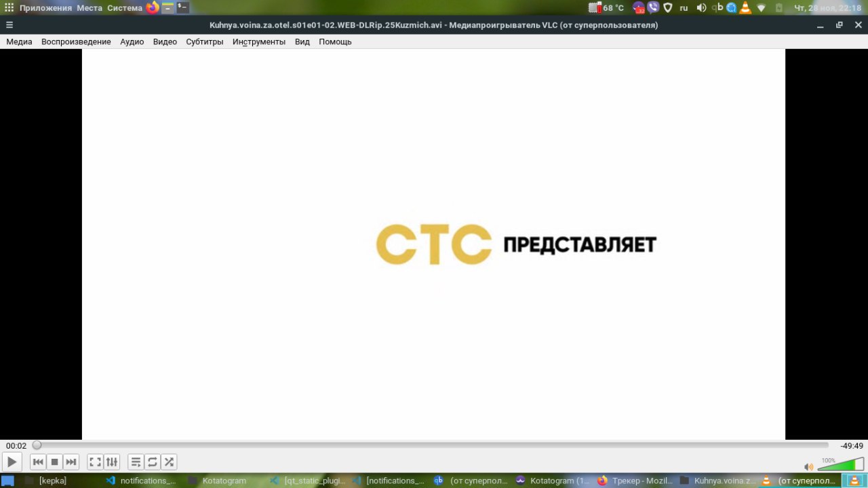Open the Аудио menu

coord(132,41)
